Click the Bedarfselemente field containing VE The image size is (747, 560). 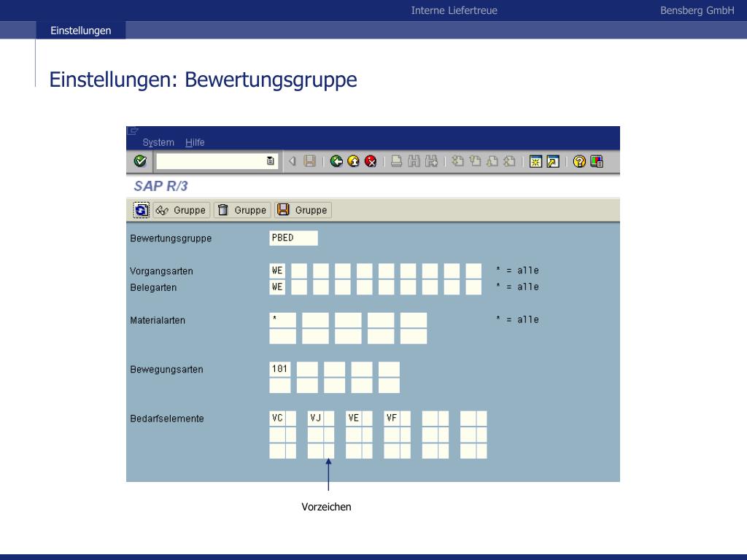click(x=354, y=419)
